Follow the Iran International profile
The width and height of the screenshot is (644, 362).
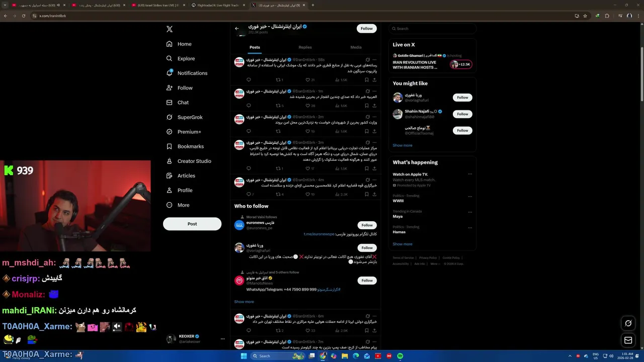coord(367,29)
